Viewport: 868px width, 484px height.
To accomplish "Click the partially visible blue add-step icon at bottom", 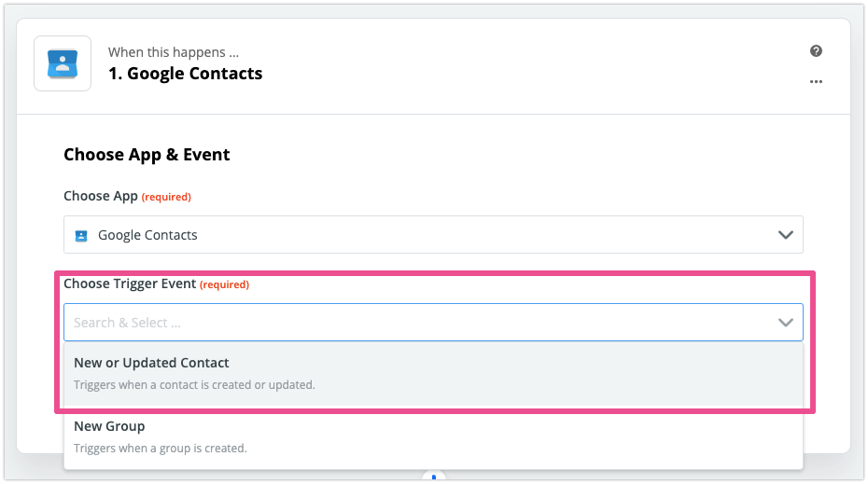I will pos(434,477).
